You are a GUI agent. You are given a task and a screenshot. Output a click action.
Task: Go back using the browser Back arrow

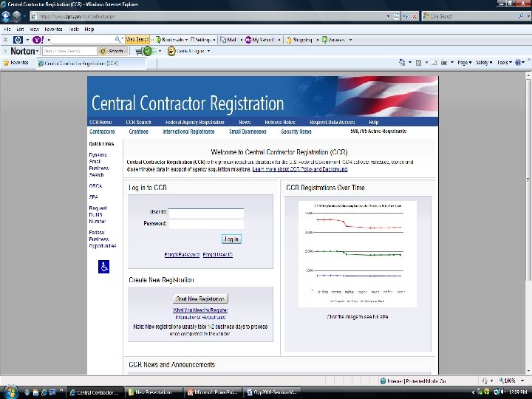tap(6, 16)
